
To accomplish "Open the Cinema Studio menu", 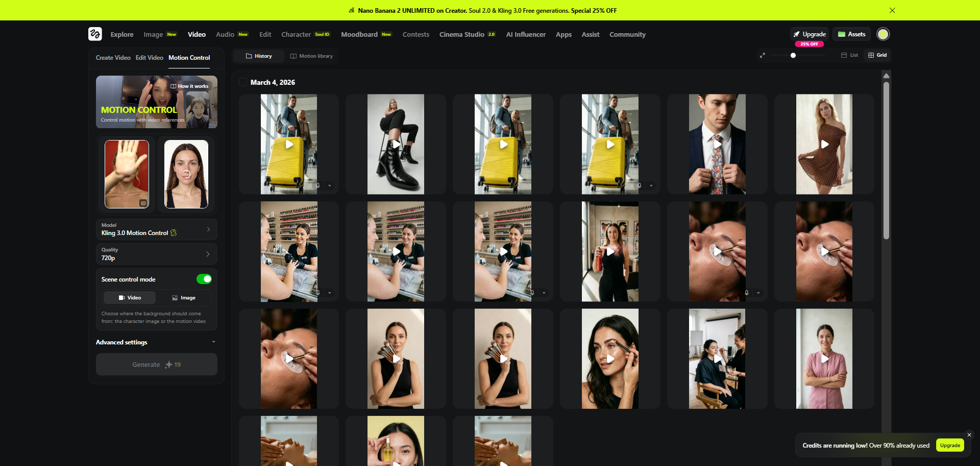I will pos(467,35).
